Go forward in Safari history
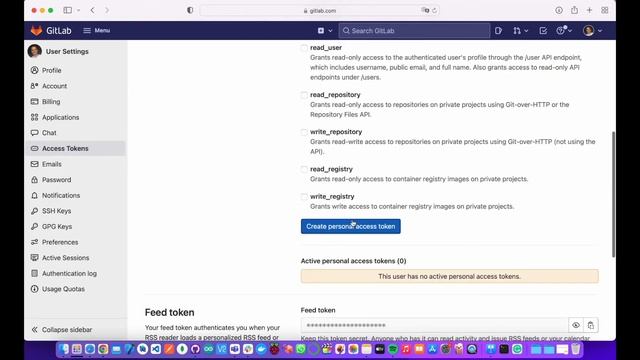The height and width of the screenshot is (360, 640). tap(107, 10)
